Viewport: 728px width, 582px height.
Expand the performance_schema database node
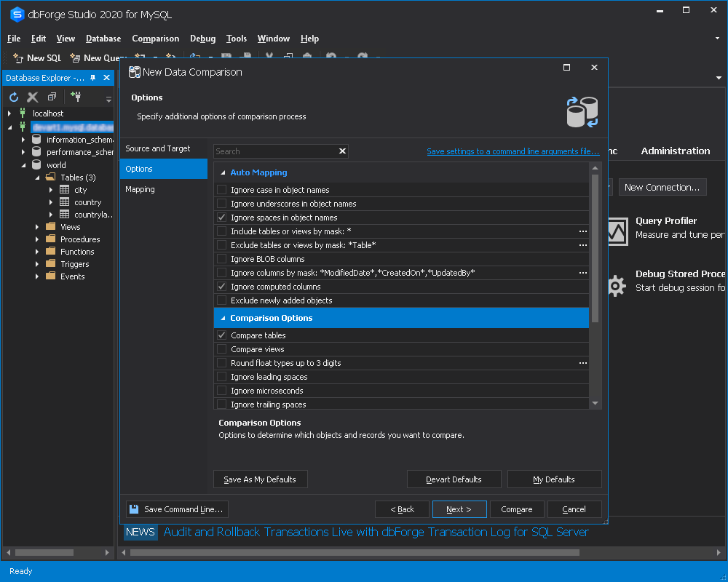[23, 152]
